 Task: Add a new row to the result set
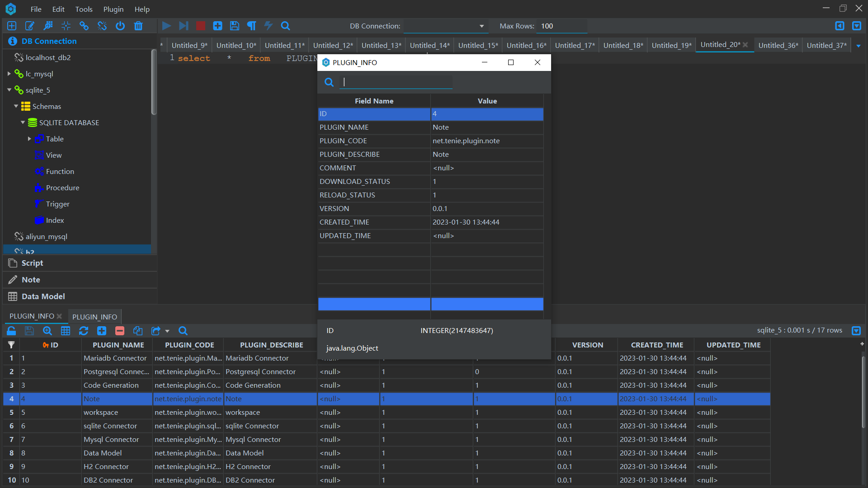[x=102, y=331]
